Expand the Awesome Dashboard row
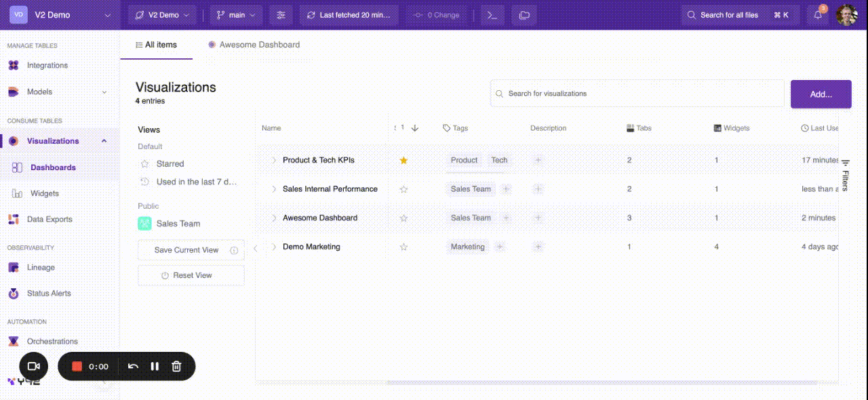The height and width of the screenshot is (400, 868). 274,218
